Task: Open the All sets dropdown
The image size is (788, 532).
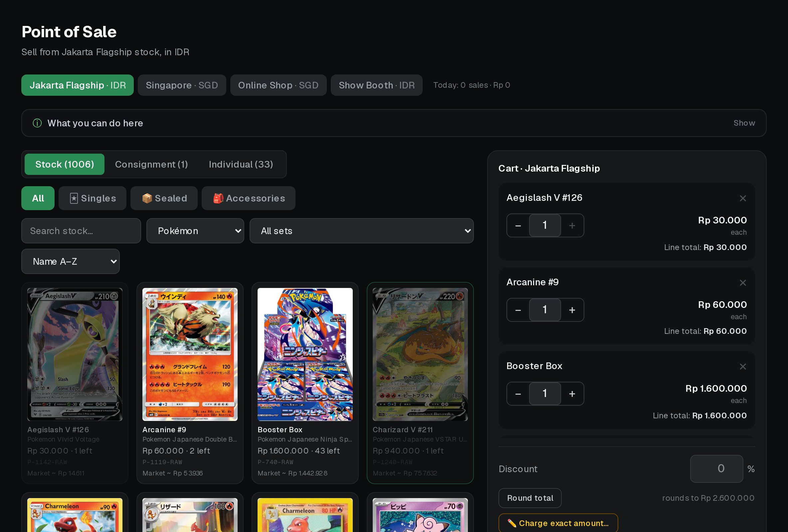Action: tap(361, 231)
